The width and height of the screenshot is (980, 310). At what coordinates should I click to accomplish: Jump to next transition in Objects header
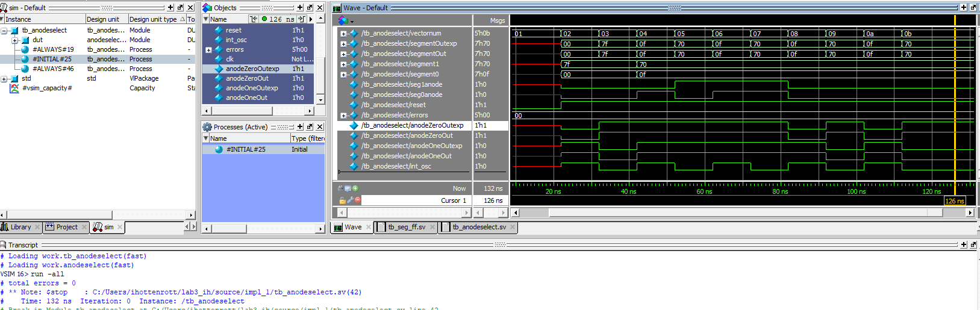point(302,19)
